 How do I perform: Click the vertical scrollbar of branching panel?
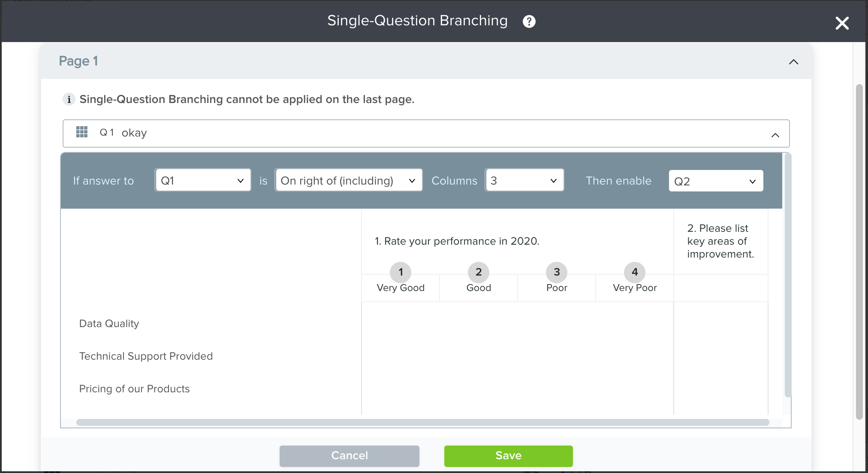(x=787, y=275)
